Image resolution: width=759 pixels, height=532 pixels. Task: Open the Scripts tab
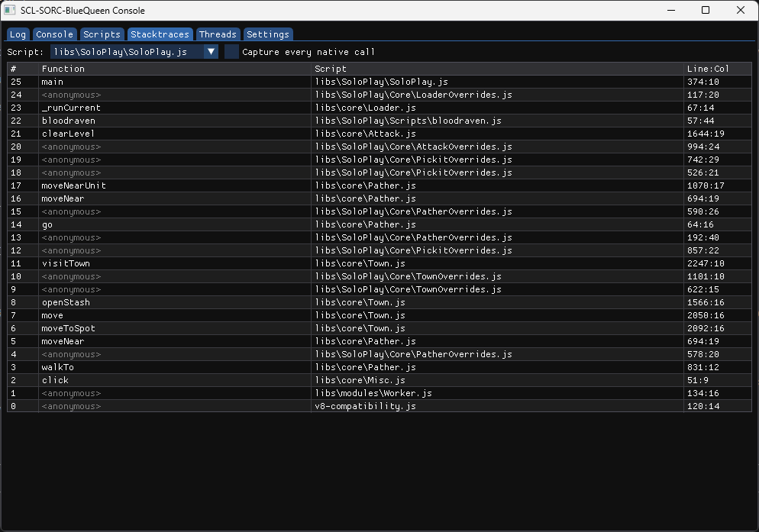click(102, 34)
